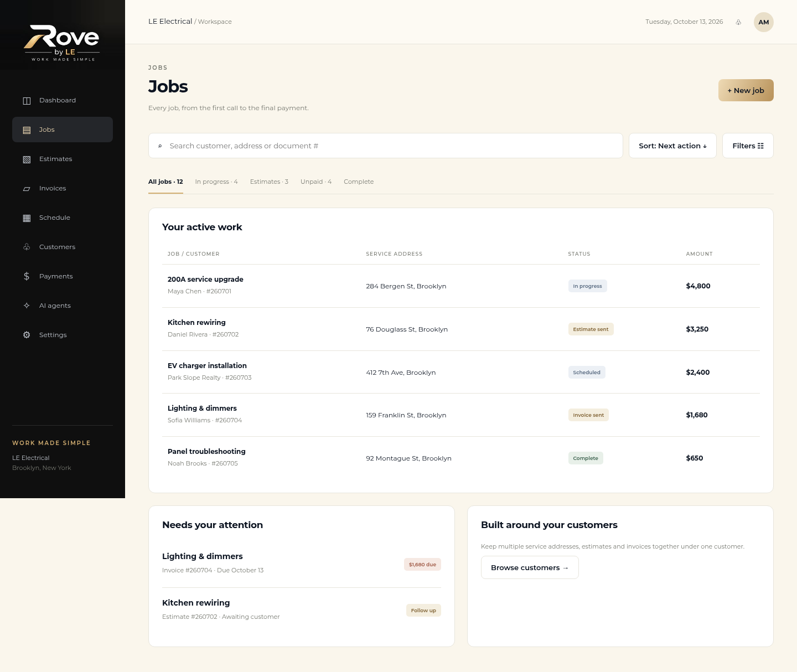Open the AM user avatar

tap(764, 22)
